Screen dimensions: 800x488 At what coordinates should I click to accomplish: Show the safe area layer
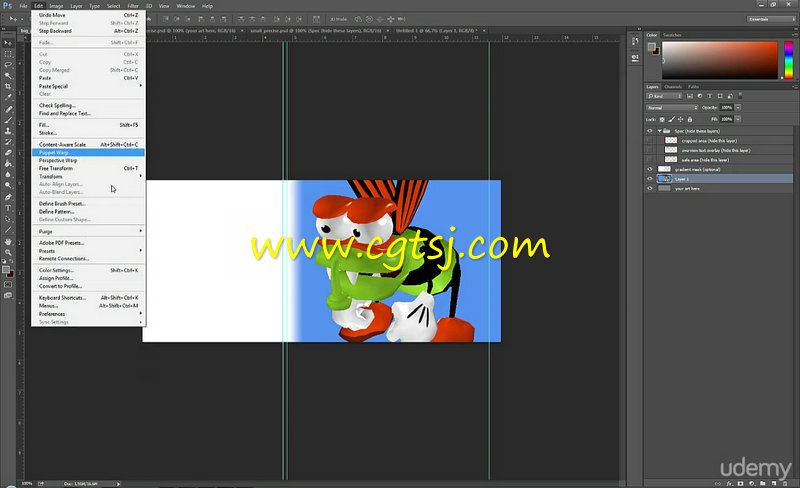coord(649,160)
